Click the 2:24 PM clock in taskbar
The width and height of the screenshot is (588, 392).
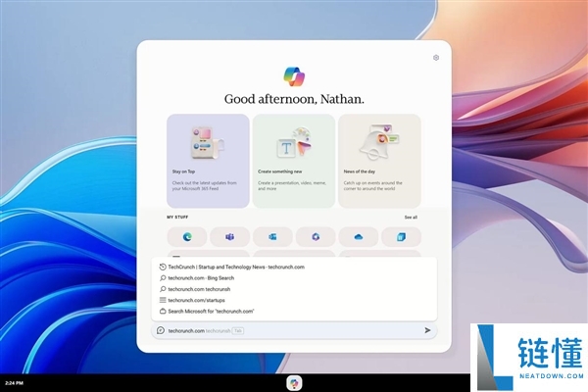click(x=15, y=383)
